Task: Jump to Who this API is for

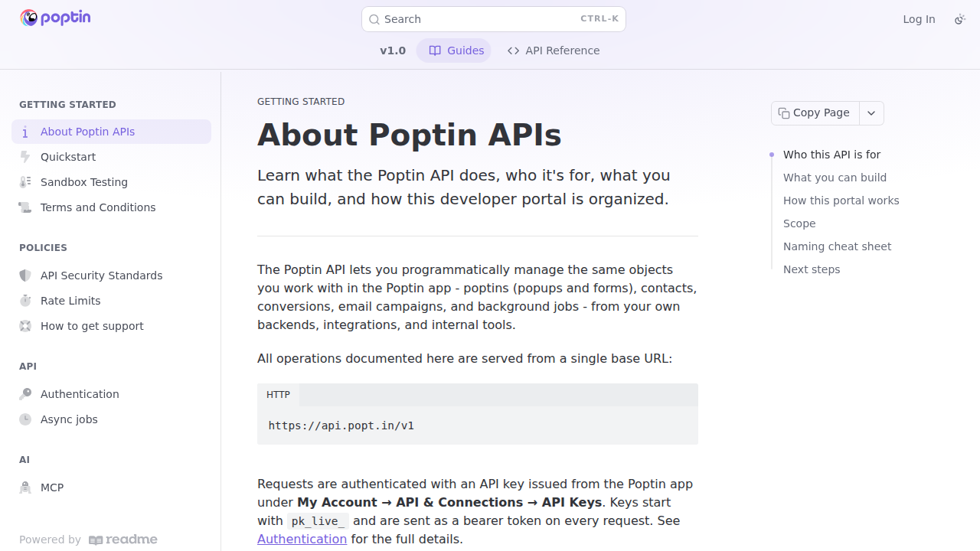Action: (x=831, y=155)
